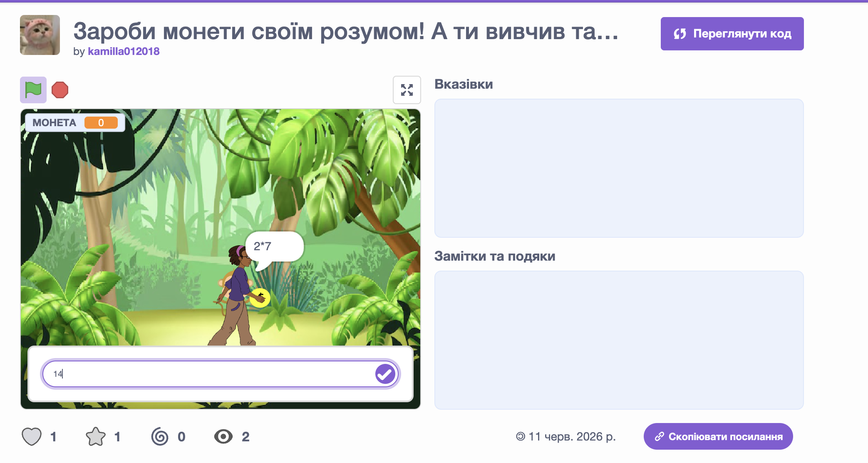
Task: Click the date 11 черв. 2026 р.
Action: click(572, 436)
